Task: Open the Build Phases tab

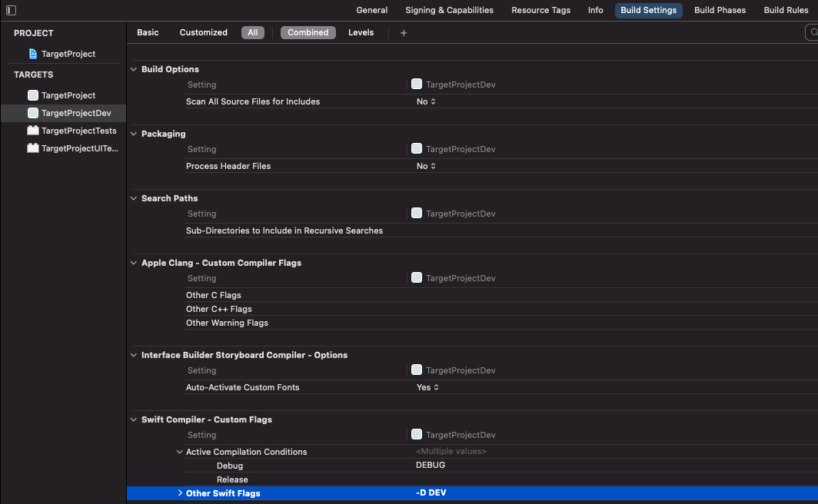Action: point(720,10)
